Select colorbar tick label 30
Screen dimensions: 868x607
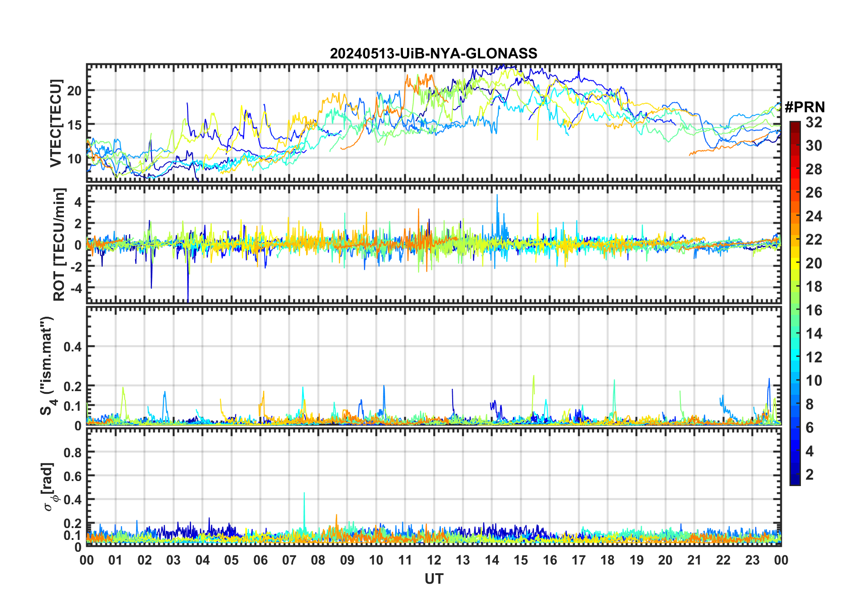pyautogui.click(x=814, y=146)
